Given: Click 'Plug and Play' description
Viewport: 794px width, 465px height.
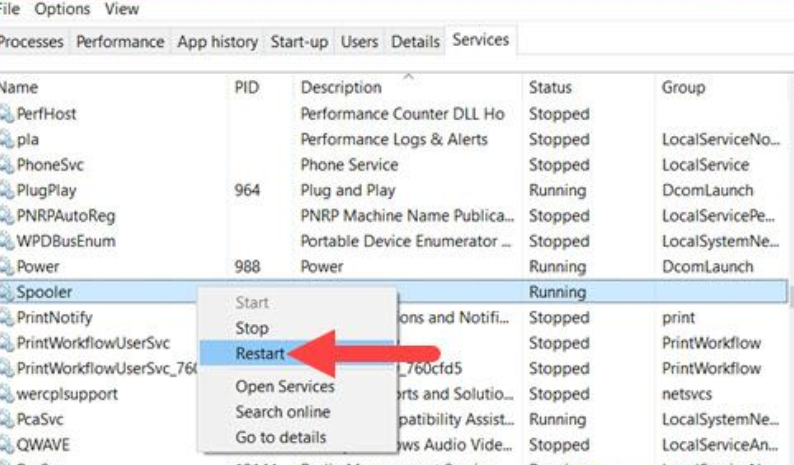Looking at the screenshot, I should pyautogui.click(x=348, y=190).
